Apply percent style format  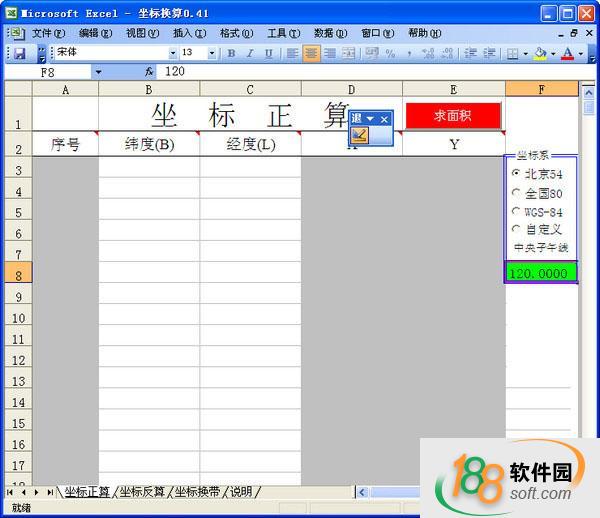(390, 53)
